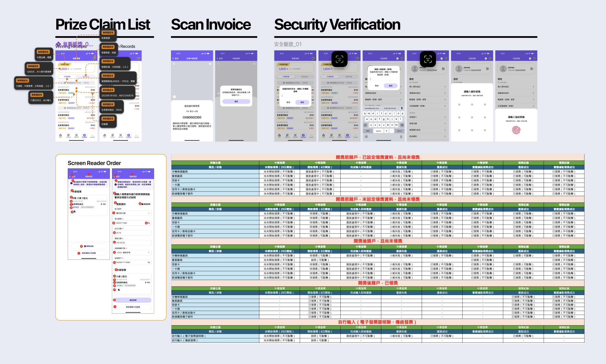The image size is (606, 364).
Task: Click 確認 in the mobile barcode verification dialog
Action: click(x=302, y=102)
